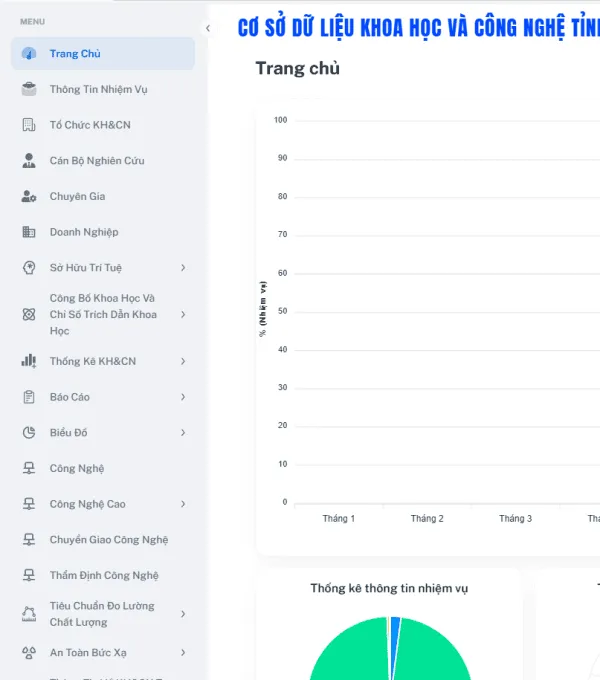
Task: Open the Thẩm Định Công Nghệ label
Action: click(x=104, y=575)
